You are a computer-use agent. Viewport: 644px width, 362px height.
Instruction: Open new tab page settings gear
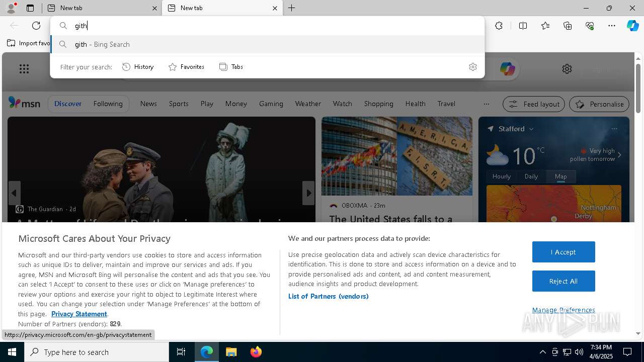[x=567, y=69]
